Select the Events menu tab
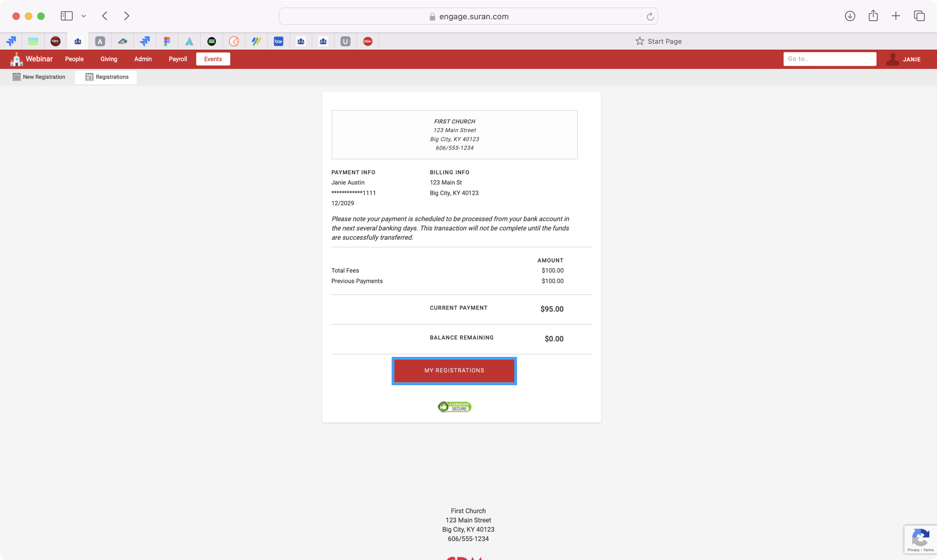 click(213, 59)
